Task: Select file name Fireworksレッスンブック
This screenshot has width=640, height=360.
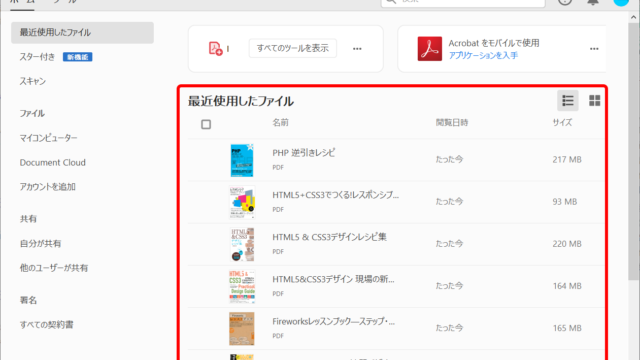Action: tap(333, 322)
